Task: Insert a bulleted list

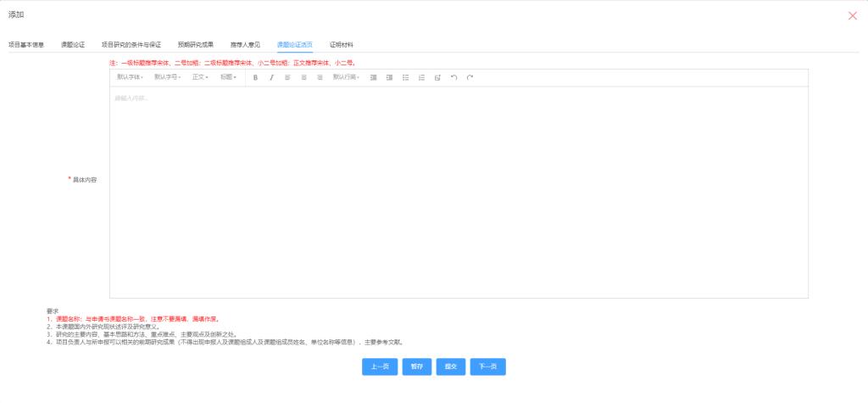Action: pyautogui.click(x=405, y=77)
